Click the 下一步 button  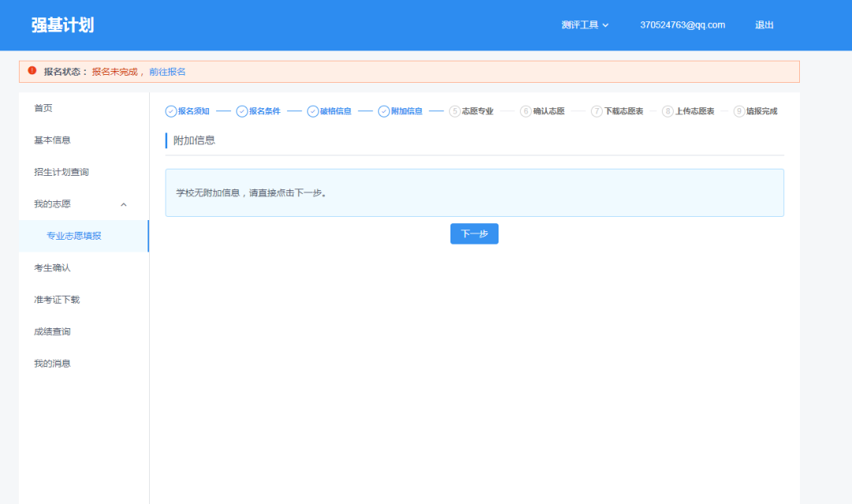click(x=474, y=233)
